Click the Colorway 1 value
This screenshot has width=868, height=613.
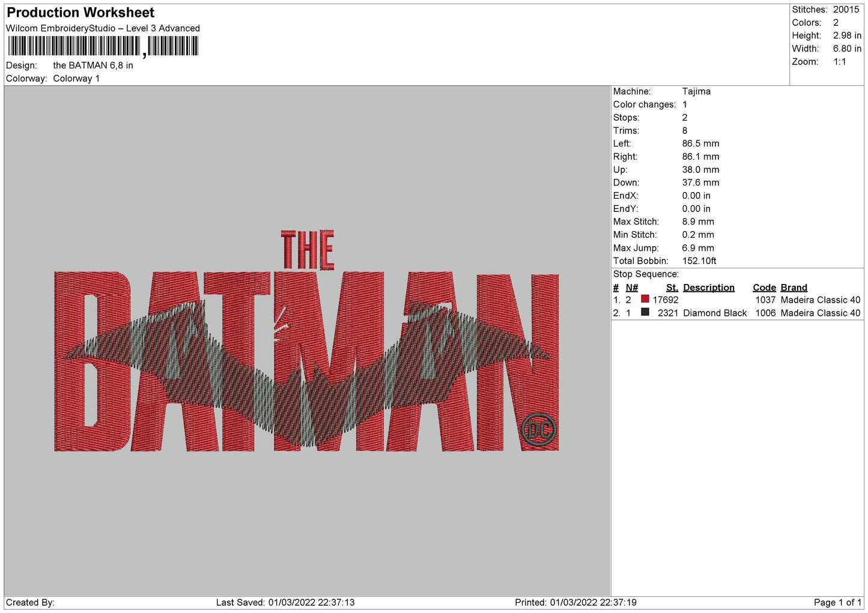click(76, 79)
